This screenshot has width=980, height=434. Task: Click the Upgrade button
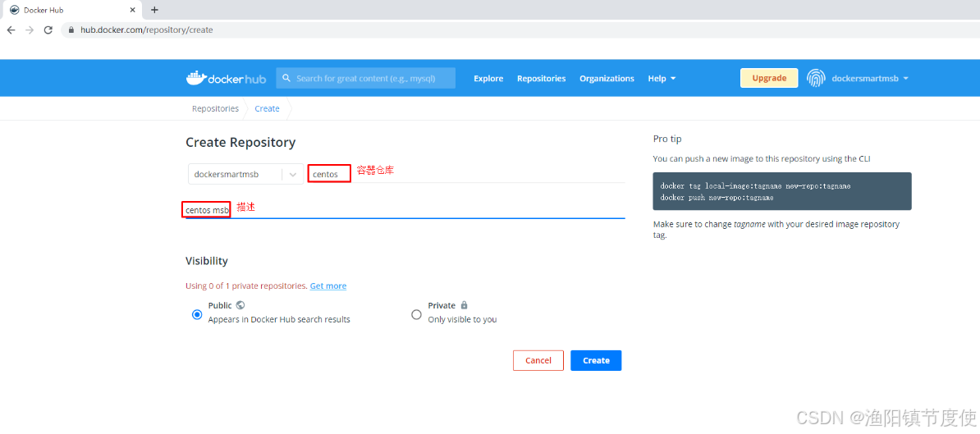pos(769,78)
